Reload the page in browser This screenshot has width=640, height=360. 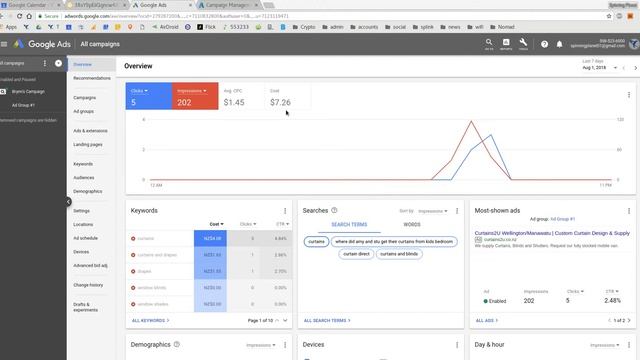(x=19, y=16)
